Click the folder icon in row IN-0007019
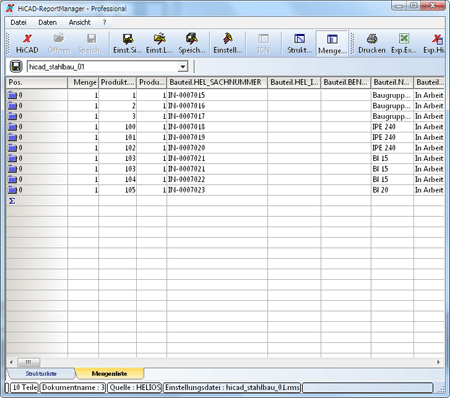The height and width of the screenshot is (398, 450). (x=12, y=137)
